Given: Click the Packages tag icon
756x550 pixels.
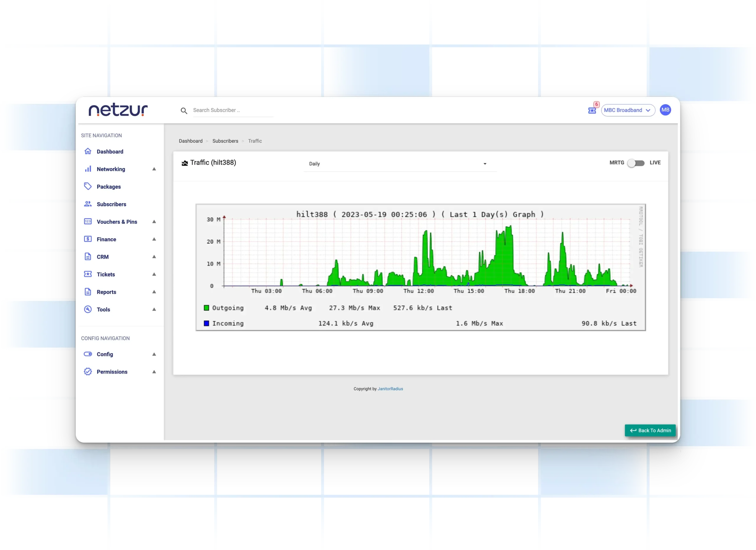Looking at the screenshot, I should tap(88, 186).
